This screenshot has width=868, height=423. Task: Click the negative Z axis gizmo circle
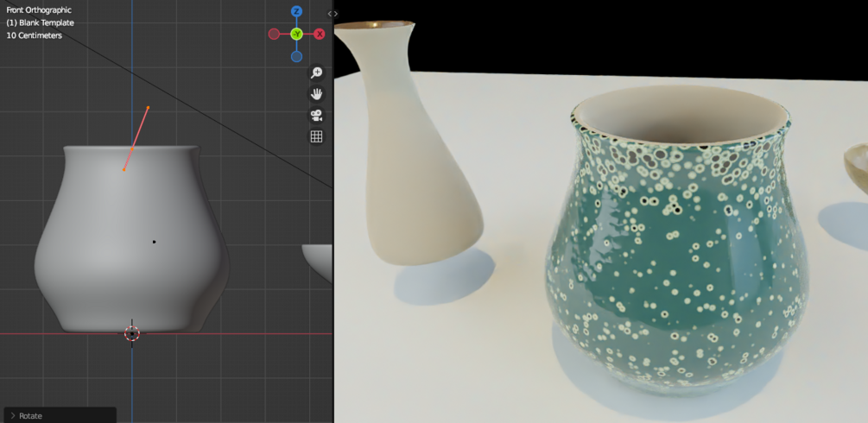297,56
